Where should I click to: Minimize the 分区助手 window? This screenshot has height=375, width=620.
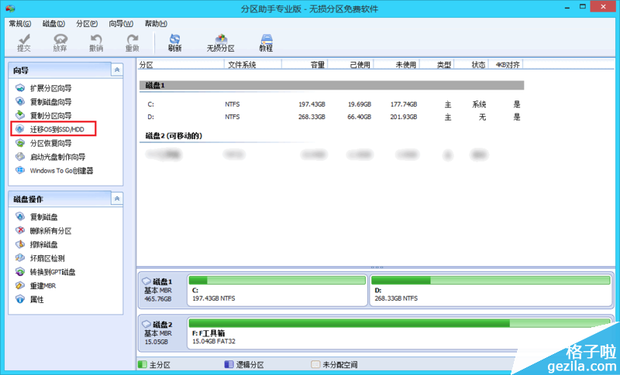pos(567,7)
